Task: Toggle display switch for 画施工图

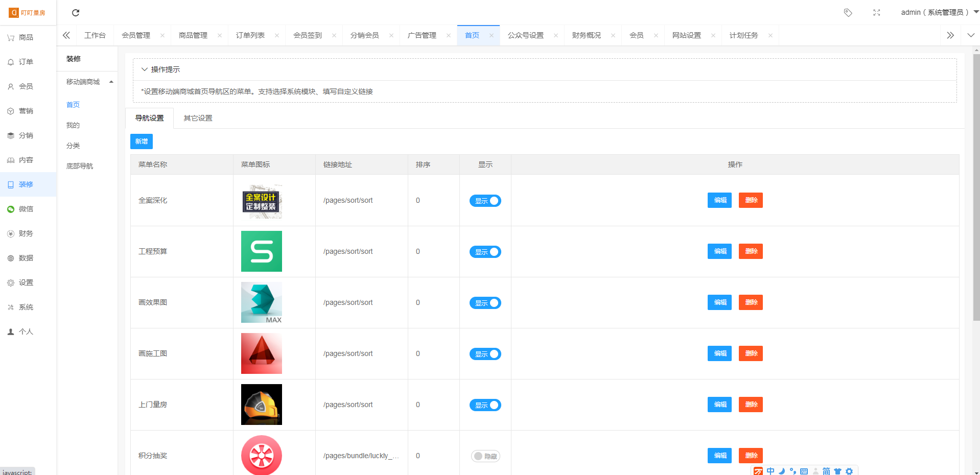Action: (485, 354)
